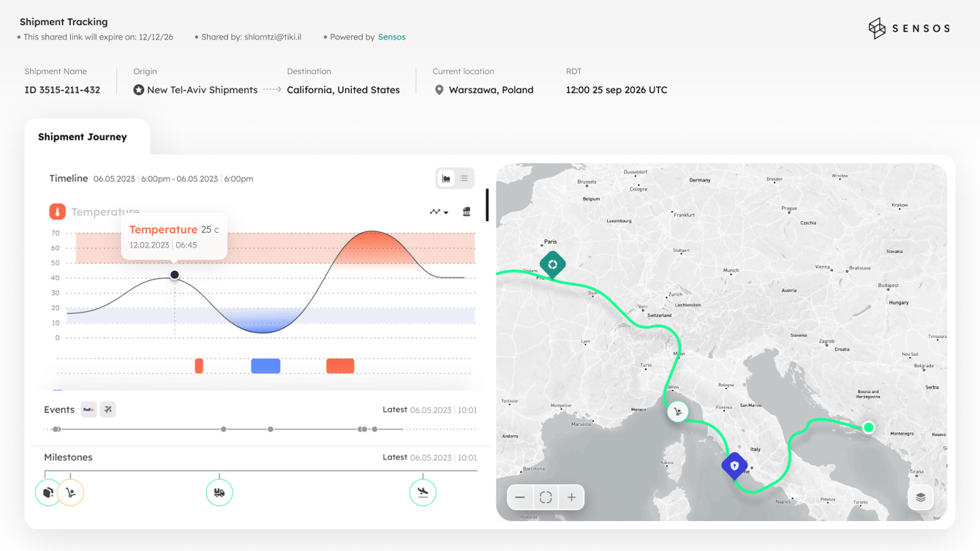This screenshot has height=551, width=980.
Task: Click destination California, United States
Action: [x=343, y=90]
